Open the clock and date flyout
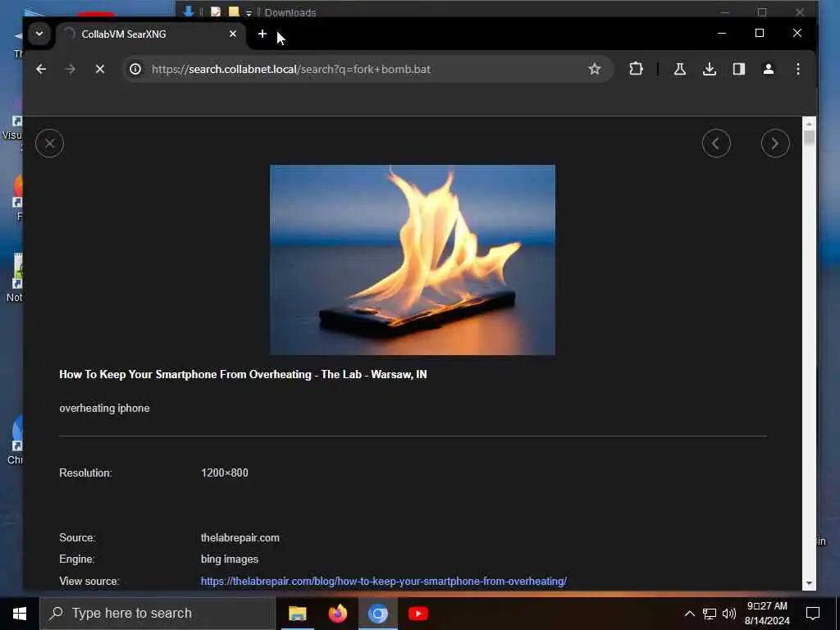Screen dimensions: 840x630 coord(767,614)
